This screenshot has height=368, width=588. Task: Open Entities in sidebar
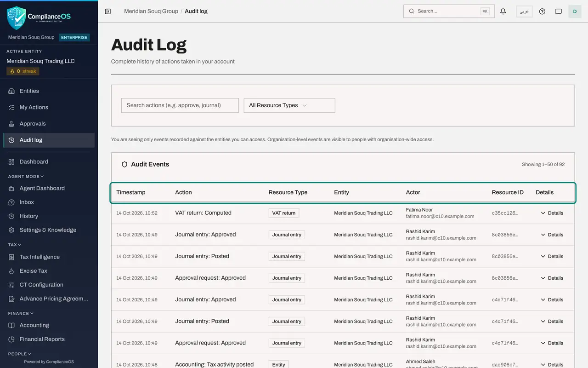[x=49, y=91]
